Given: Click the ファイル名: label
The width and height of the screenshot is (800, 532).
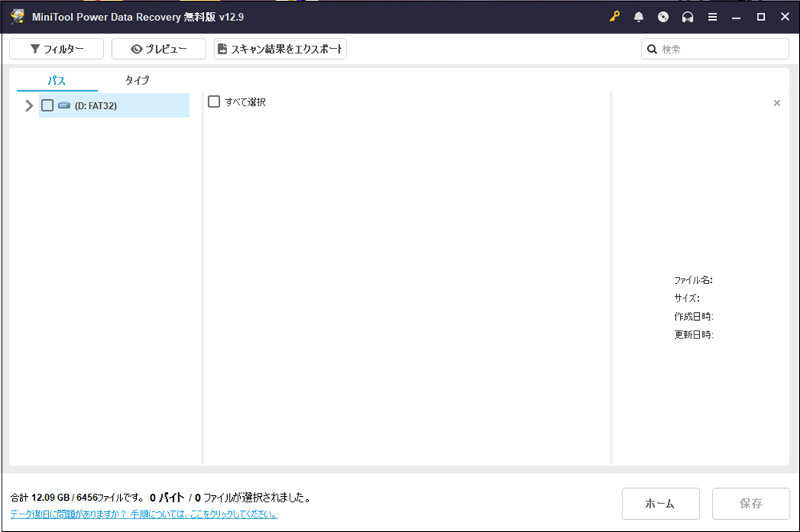Looking at the screenshot, I should point(693,280).
